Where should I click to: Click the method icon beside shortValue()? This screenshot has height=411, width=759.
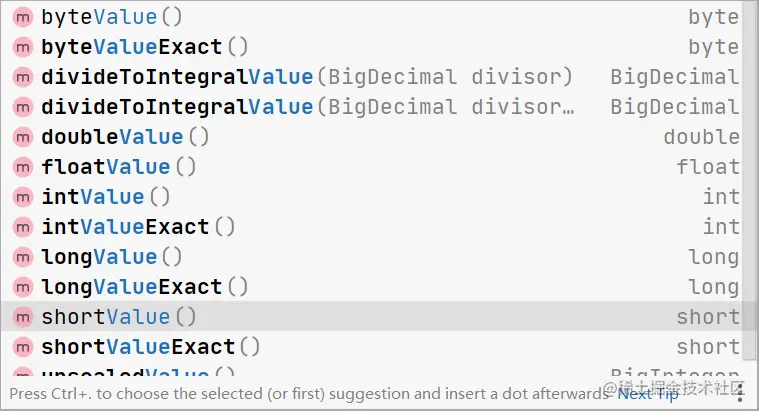point(23,318)
